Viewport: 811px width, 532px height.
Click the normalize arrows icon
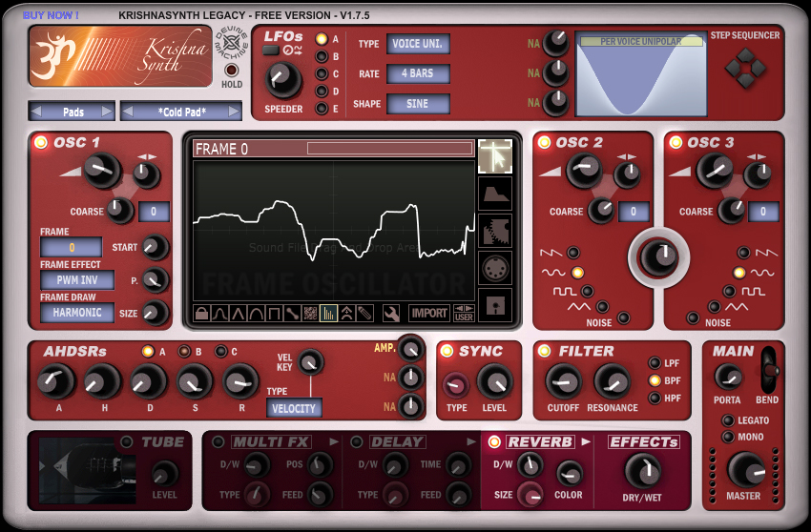[346, 314]
